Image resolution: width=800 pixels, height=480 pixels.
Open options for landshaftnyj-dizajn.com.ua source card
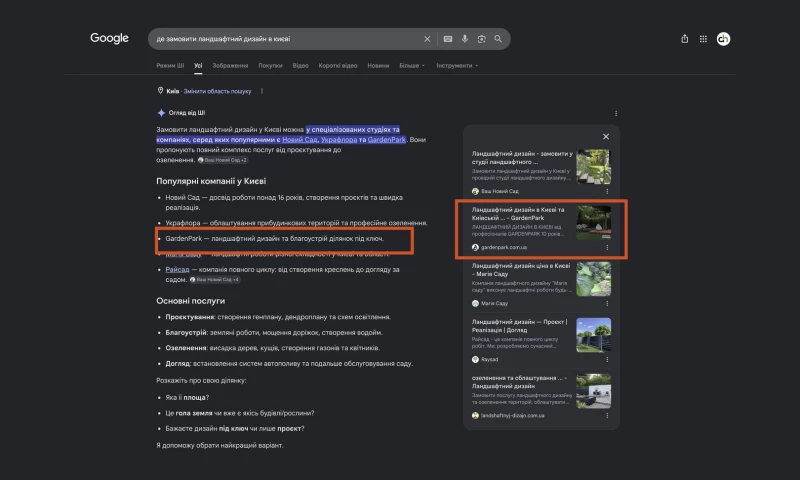pyautogui.click(x=607, y=416)
